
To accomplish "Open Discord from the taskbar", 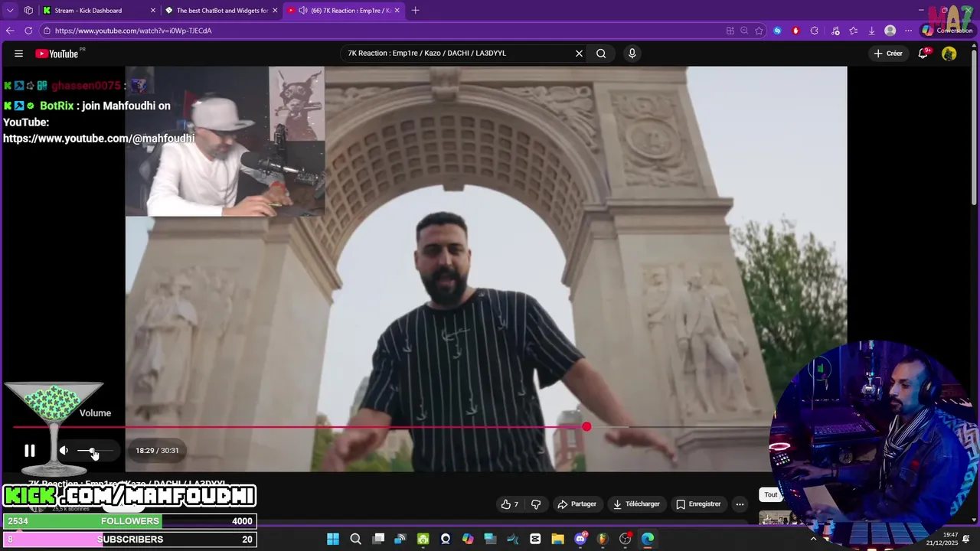I will coord(580,539).
